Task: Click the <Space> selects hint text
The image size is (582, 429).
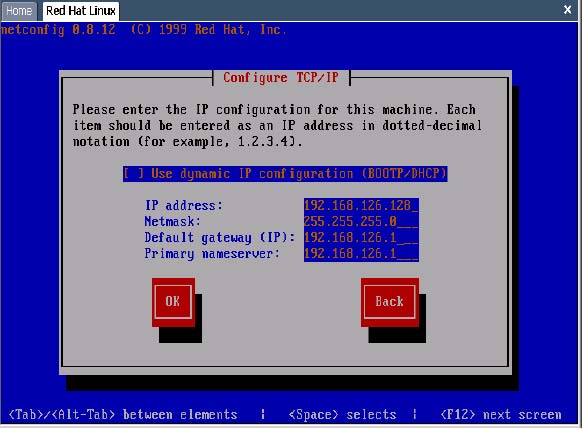Action: (x=342, y=415)
